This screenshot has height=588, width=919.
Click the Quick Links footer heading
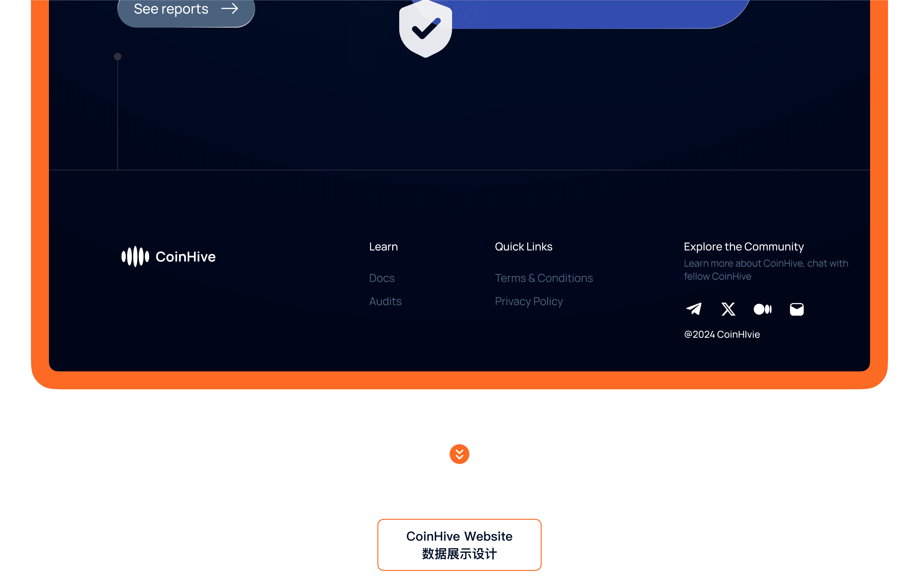point(523,247)
